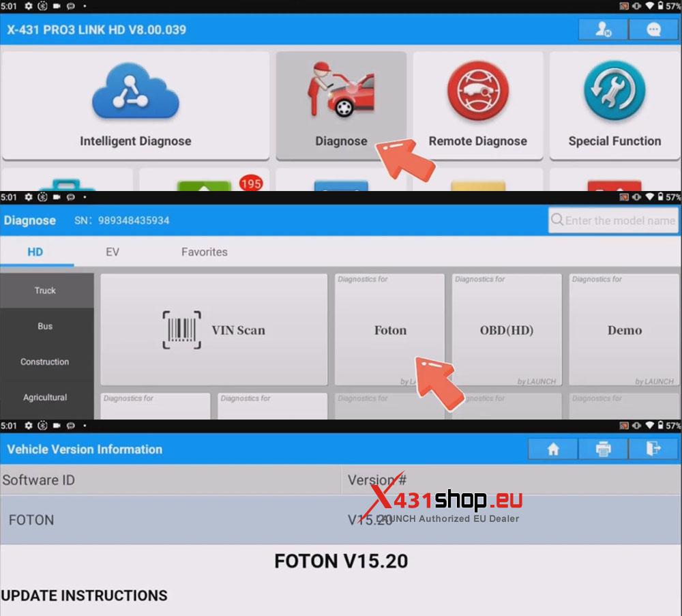Open Foton diagnostics tile
Viewport: 682px width, 616px height.
389,329
